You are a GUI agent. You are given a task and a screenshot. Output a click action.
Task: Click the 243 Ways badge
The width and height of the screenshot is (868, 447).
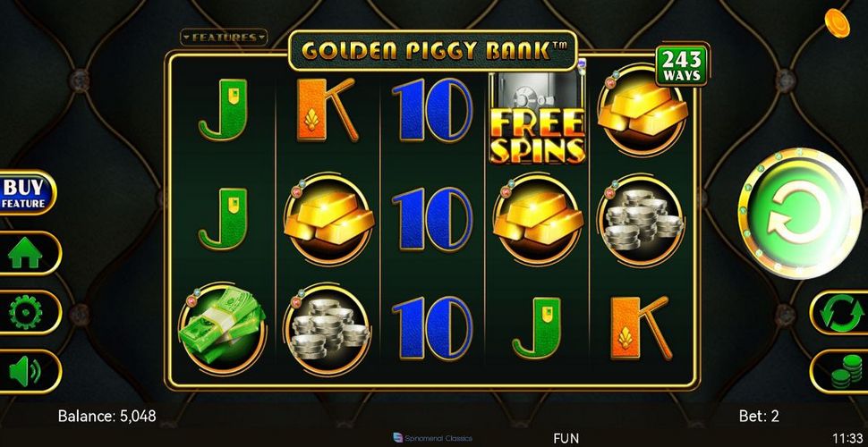[682, 66]
